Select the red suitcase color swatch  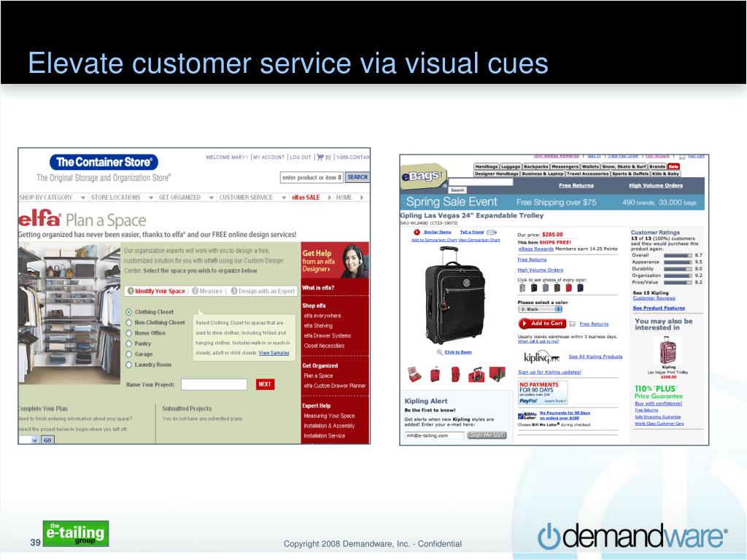[568, 287]
